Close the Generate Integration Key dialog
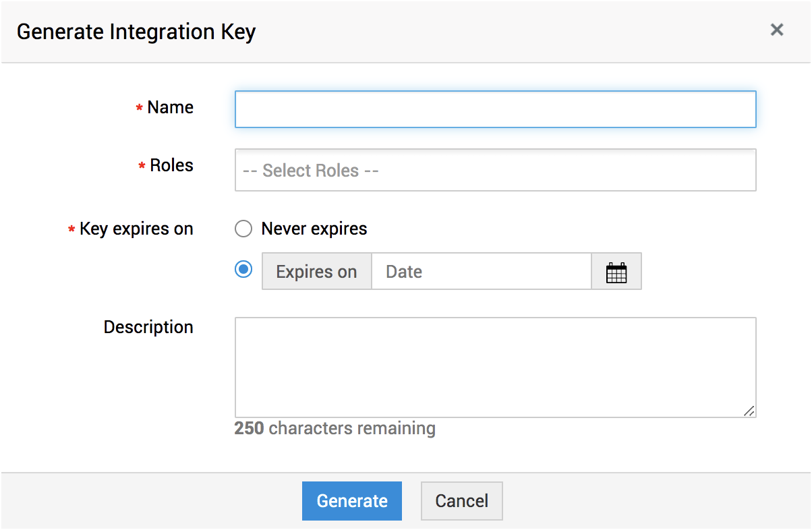Image resolution: width=812 pixels, height=530 pixels. pos(777,30)
